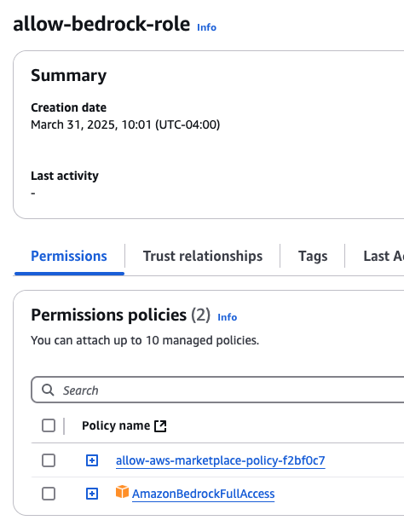Click the Permissions policies (2) heading
The height and width of the screenshot is (532, 404).
(120, 315)
